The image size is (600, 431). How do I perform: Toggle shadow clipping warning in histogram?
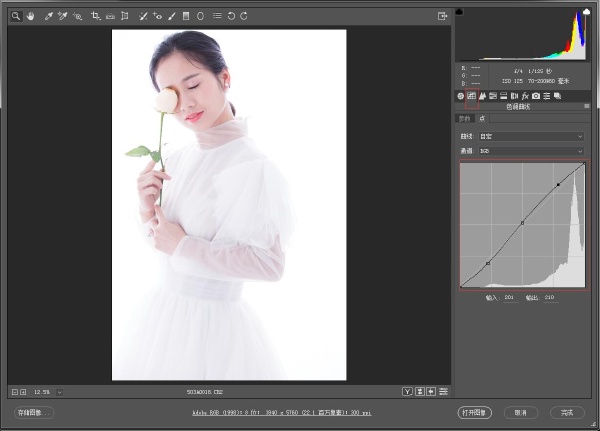coord(459,11)
